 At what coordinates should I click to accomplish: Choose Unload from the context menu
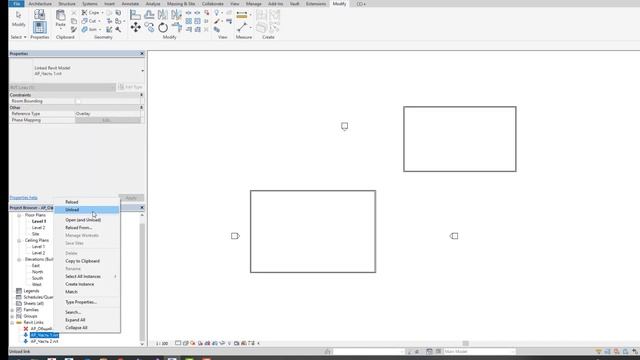[87, 210]
